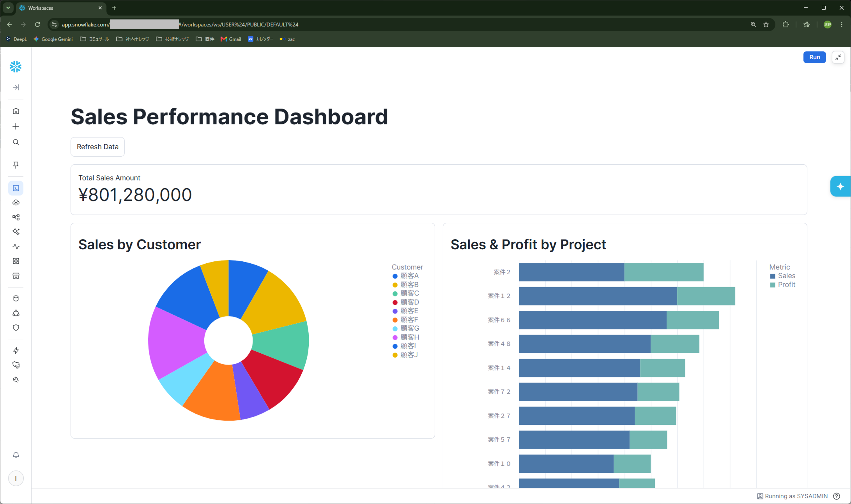Image resolution: width=851 pixels, height=504 pixels.
Task: Open the Data catalog database icon
Action: [x=16, y=298]
